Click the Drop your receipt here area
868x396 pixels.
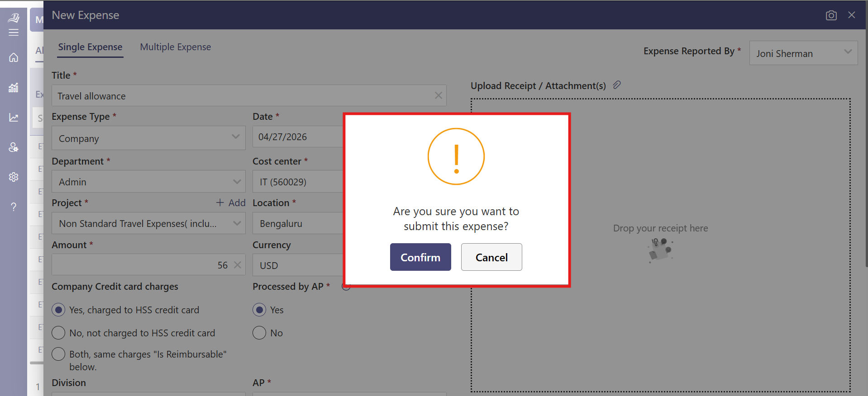tap(660, 245)
